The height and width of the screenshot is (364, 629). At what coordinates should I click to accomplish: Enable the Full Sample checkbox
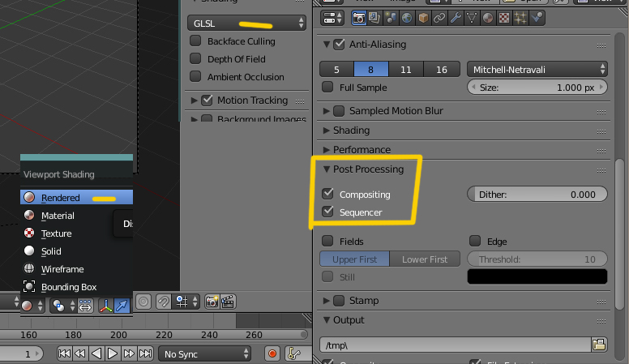(x=327, y=87)
